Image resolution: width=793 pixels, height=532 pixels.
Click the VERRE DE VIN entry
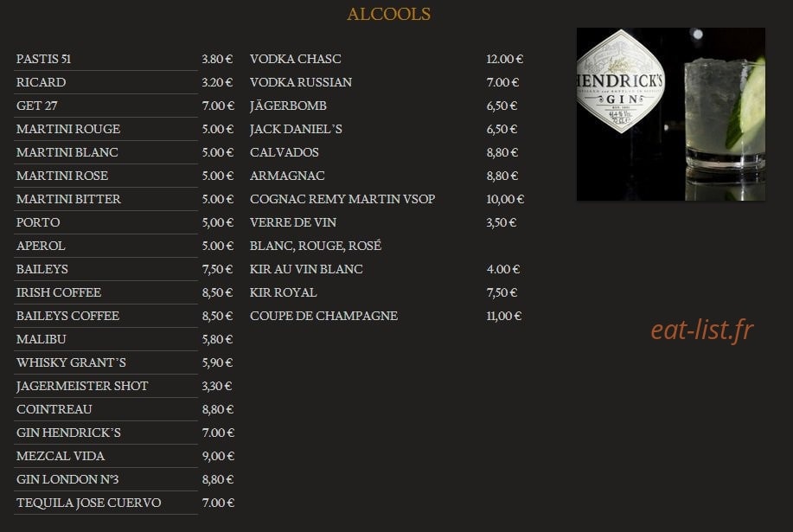tap(293, 222)
